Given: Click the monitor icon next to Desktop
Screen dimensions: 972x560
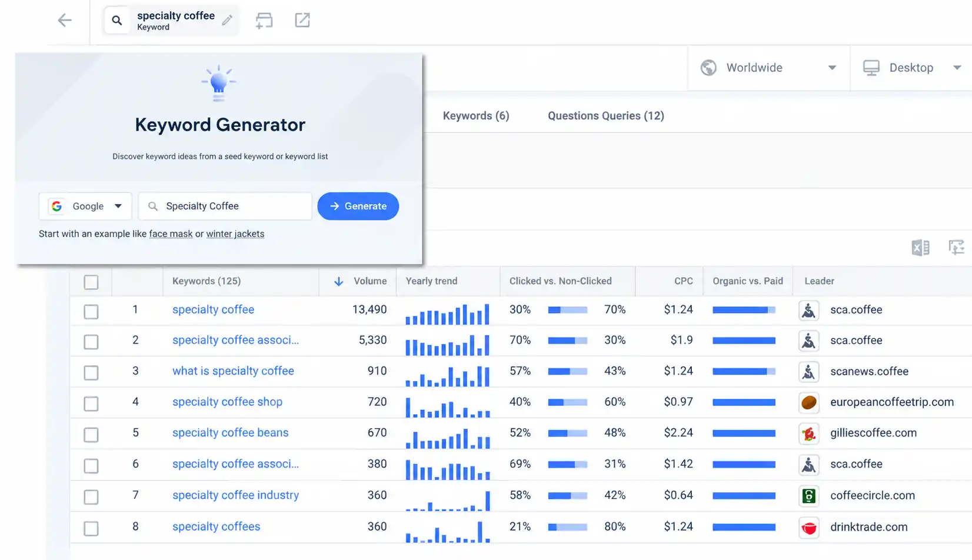Looking at the screenshot, I should 871,68.
